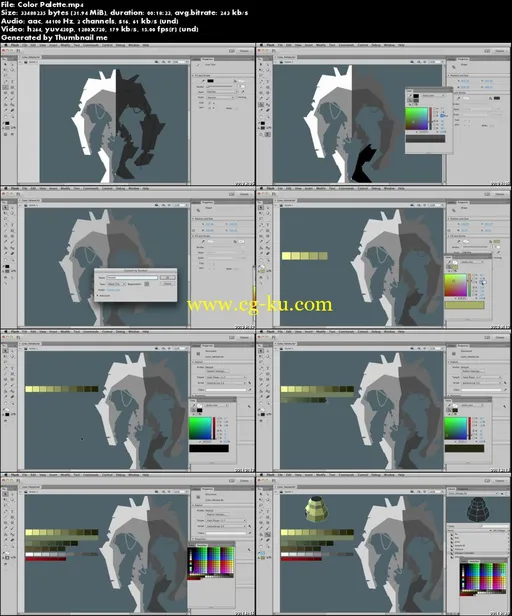Open the stage zoom dropdown in the top-left frame
Screen dimensions: 512x616
180,62
